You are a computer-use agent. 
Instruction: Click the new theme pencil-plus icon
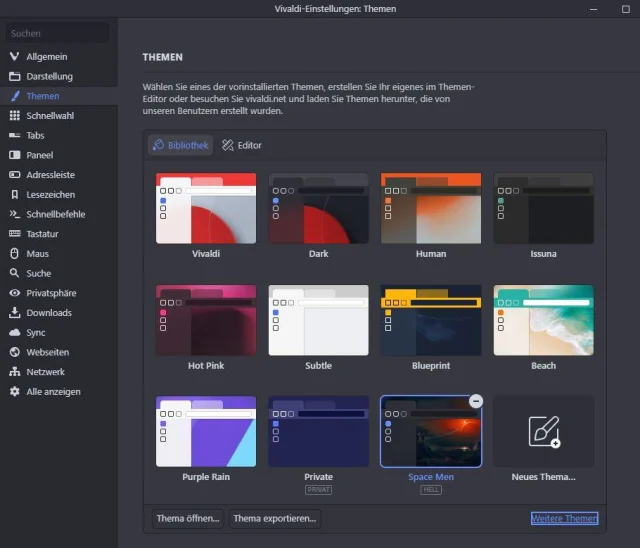544,432
